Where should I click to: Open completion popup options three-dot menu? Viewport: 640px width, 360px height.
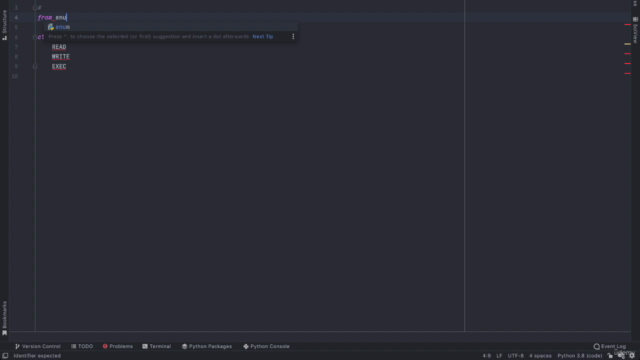(x=293, y=36)
